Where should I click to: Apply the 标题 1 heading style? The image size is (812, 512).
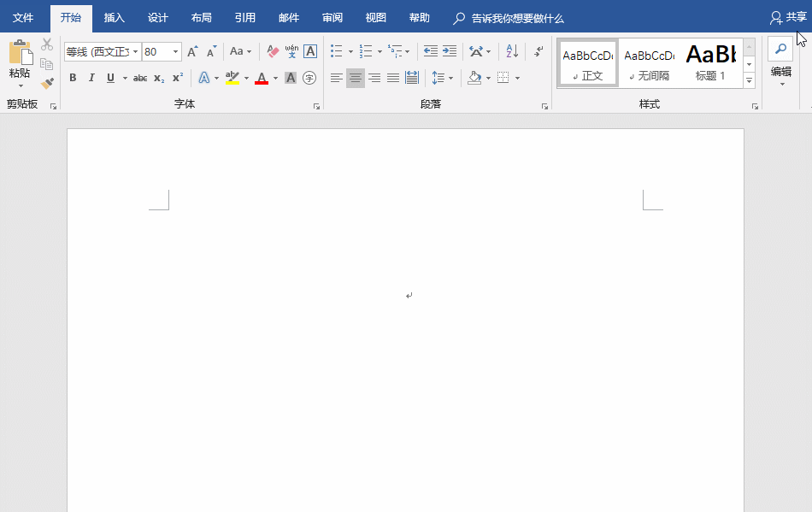coord(710,62)
